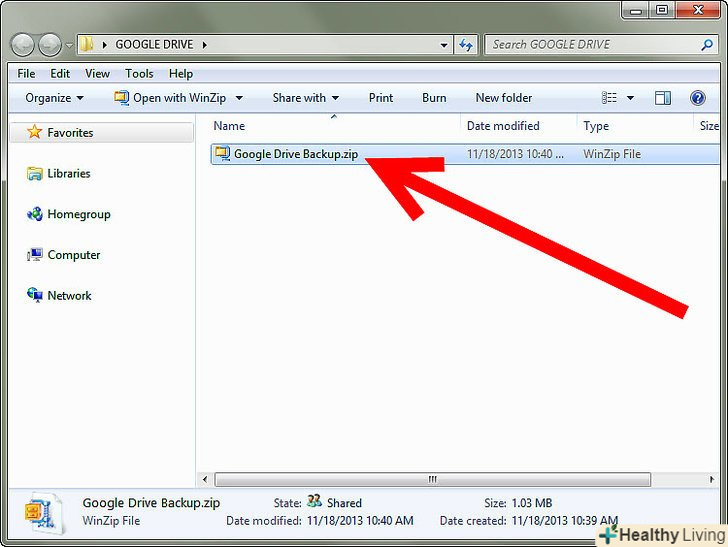Click the horizontal scrollbar right arrow
The width and height of the screenshot is (728, 547).
pyautogui.click(x=712, y=479)
